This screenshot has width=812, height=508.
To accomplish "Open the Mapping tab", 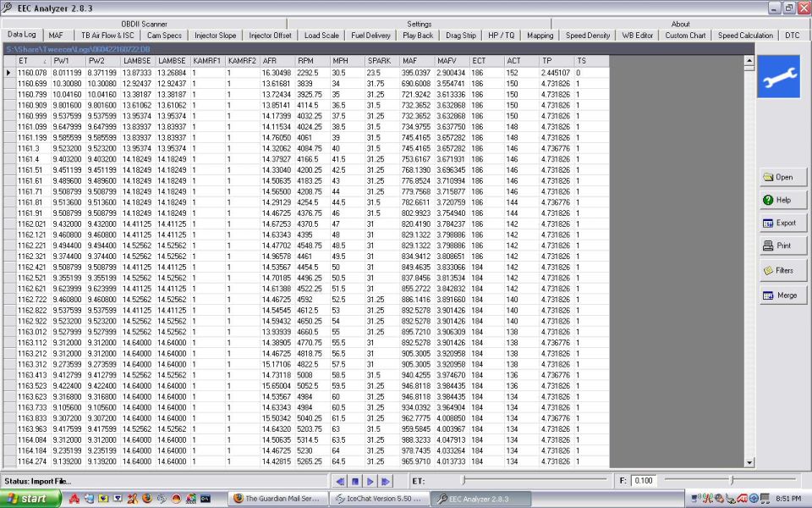I will 540,36.
